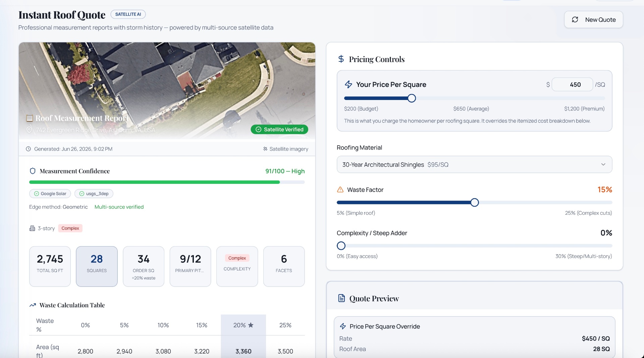Click the building icon beside 3-story
The height and width of the screenshot is (358, 644).
coord(32,228)
